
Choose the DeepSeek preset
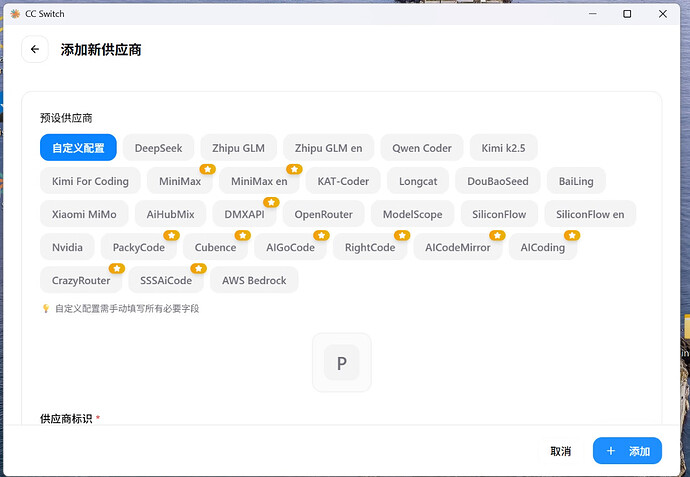(158, 148)
